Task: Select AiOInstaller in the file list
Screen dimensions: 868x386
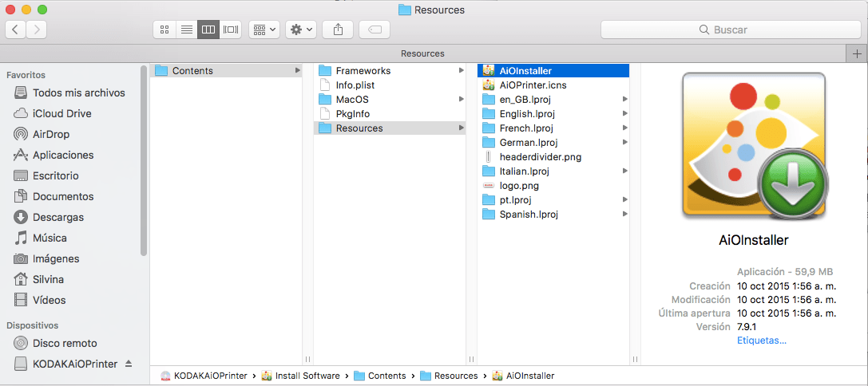Action: (x=553, y=71)
